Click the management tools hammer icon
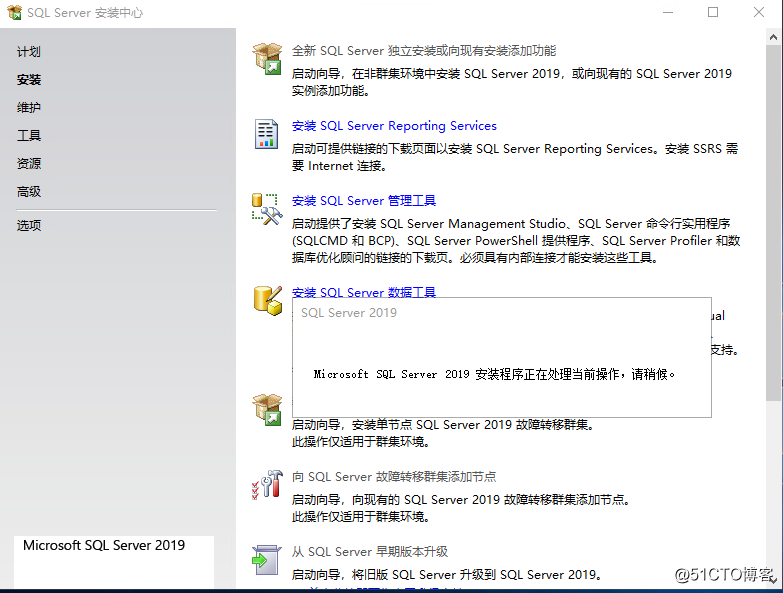This screenshot has width=783, height=593. click(x=267, y=209)
